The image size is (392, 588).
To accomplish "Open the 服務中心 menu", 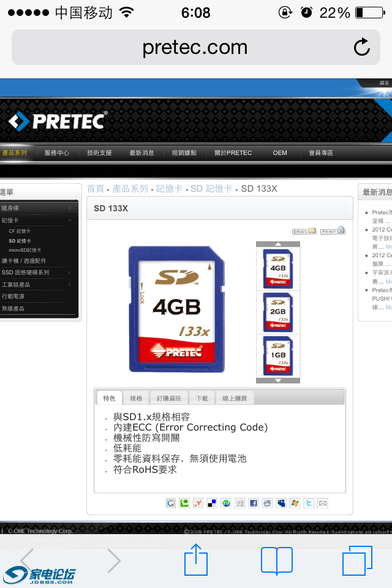I will (x=56, y=153).
